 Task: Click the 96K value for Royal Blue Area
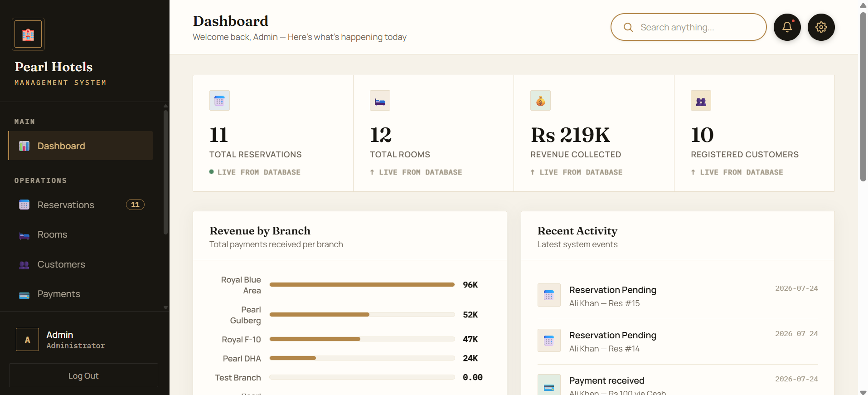470,285
